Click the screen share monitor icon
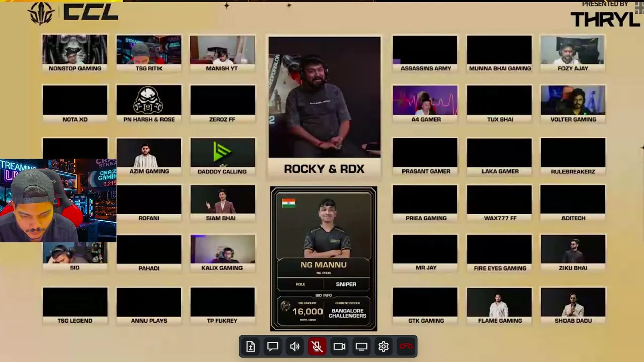The height and width of the screenshot is (362, 644). pos(361,347)
